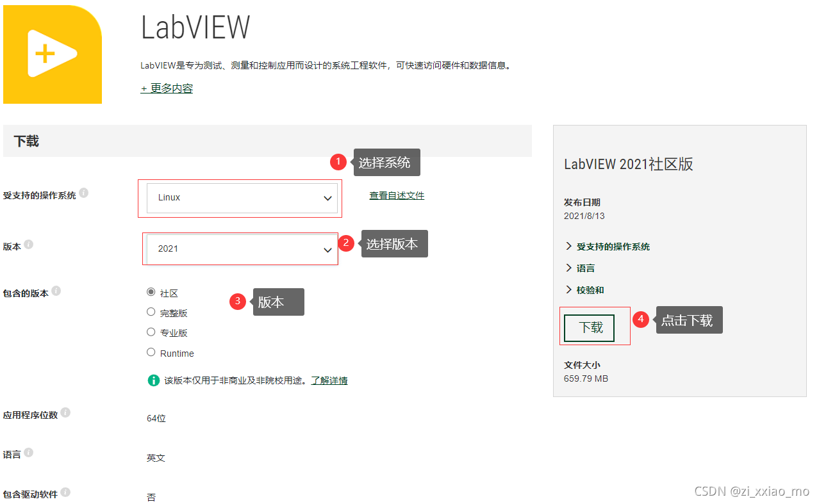Image resolution: width=819 pixels, height=504 pixels.
Task: Click info icon beside 应用程序位数 label
Action: click(66, 412)
